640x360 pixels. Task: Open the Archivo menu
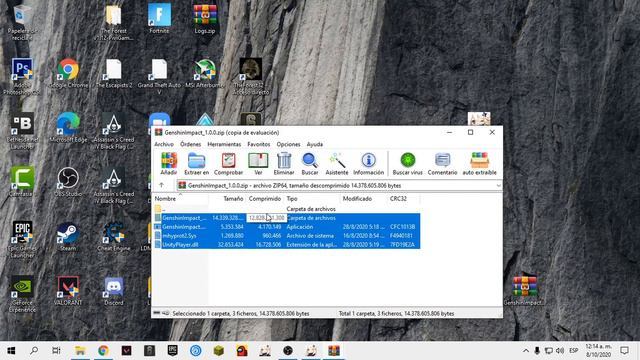pyautogui.click(x=164, y=144)
